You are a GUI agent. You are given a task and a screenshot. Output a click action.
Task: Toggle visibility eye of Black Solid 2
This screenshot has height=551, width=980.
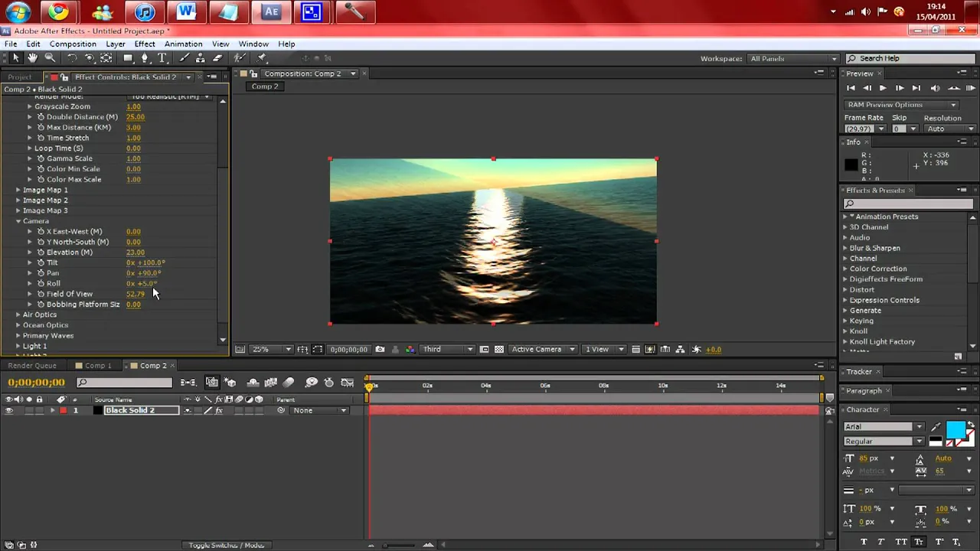tap(9, 411)
